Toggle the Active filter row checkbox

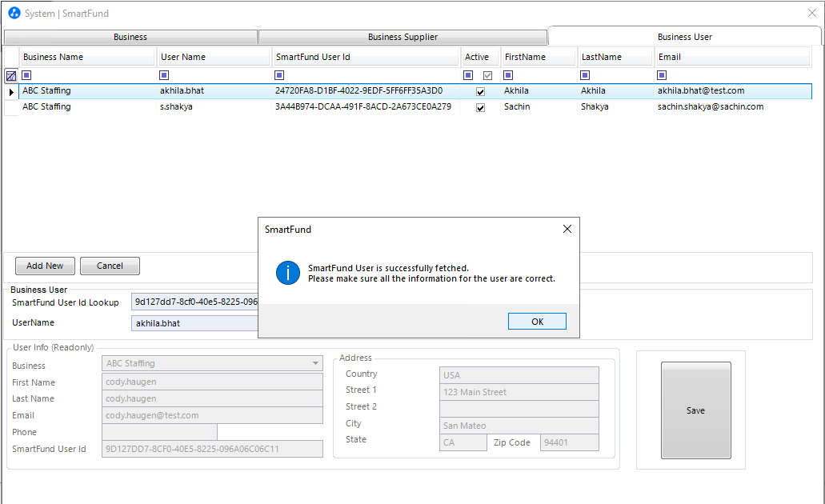[488, 75]
